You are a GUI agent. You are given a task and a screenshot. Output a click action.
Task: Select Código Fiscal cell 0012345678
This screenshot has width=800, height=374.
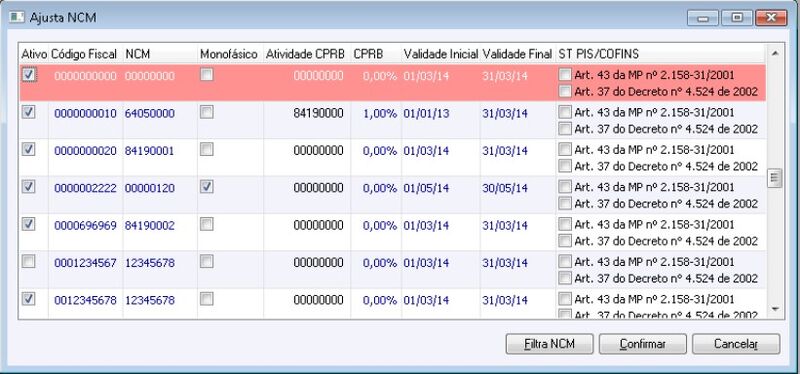tap(85, 301)
